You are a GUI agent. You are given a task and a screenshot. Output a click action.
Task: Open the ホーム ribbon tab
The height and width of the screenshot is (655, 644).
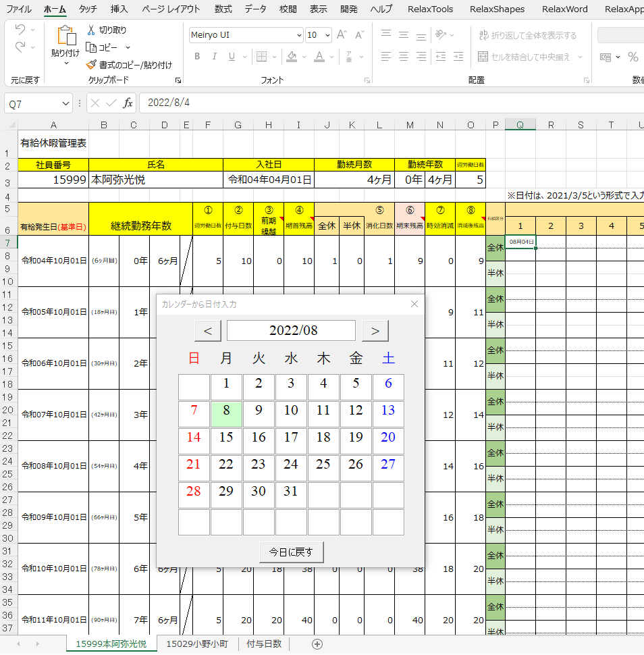point(55,9)
